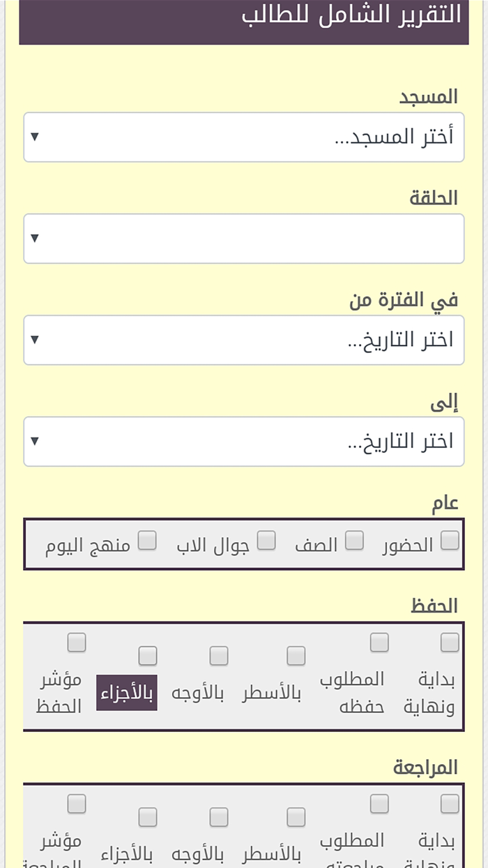Enable المطلوب حفظه in the memorization section
Screen dimensions: 488x868
(379, 641)
